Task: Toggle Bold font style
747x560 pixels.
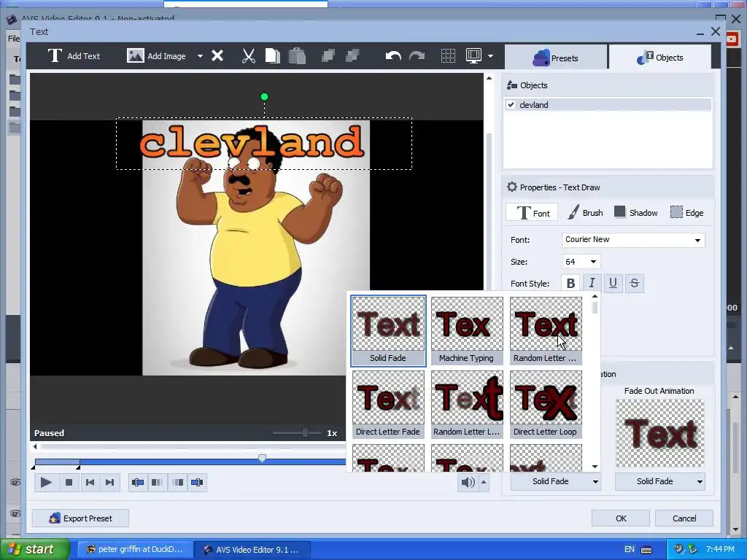Action: (x=570, y=284)
